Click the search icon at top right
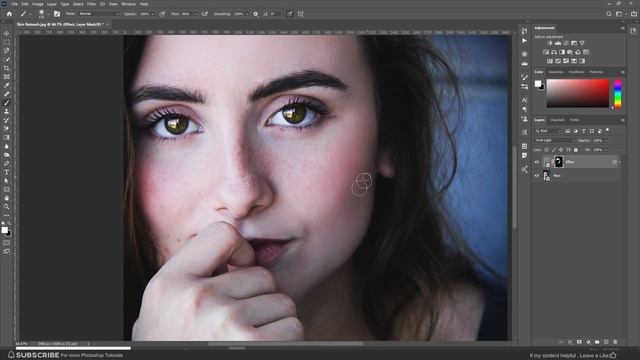 coord(609,13)
